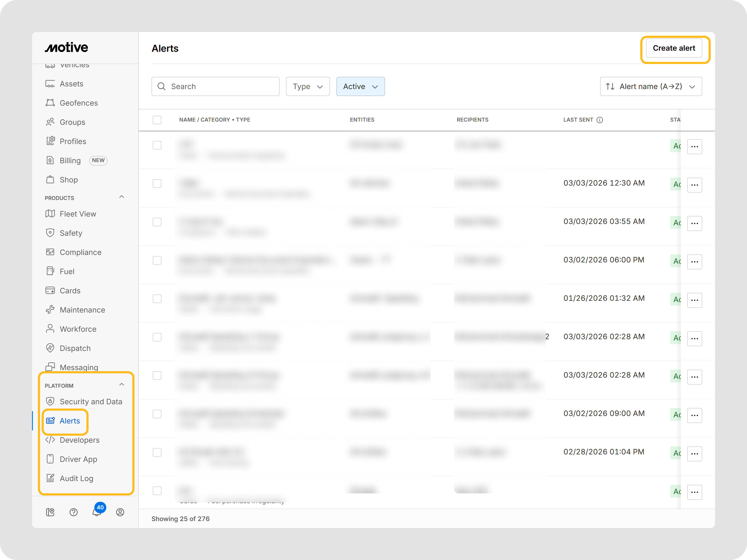Screen dimensions: 747x560
Task: Click the Last Sent info icon
Action: (x=600, y=120)
